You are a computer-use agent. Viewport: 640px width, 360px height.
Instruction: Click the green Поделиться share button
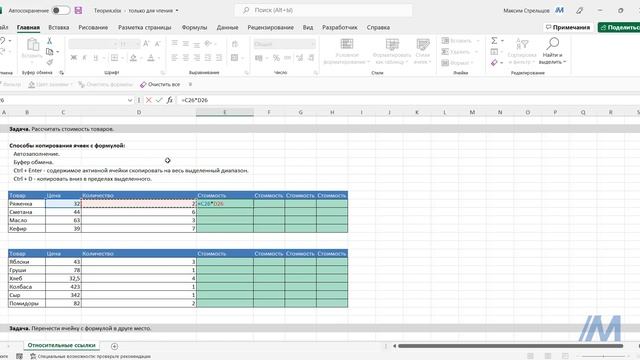(x=619, y=27)
